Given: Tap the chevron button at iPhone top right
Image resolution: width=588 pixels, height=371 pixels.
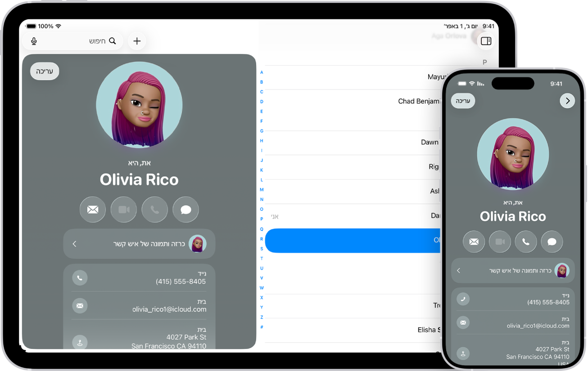Looking at the screenshot, I should coord(567,101).
